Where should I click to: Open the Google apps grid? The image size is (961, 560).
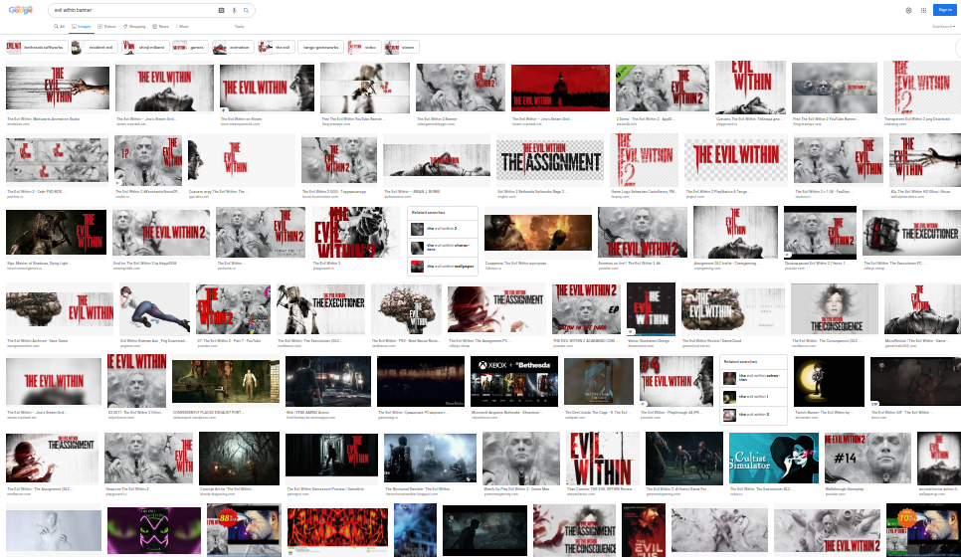pyautogui.click(x=923, y=10)
